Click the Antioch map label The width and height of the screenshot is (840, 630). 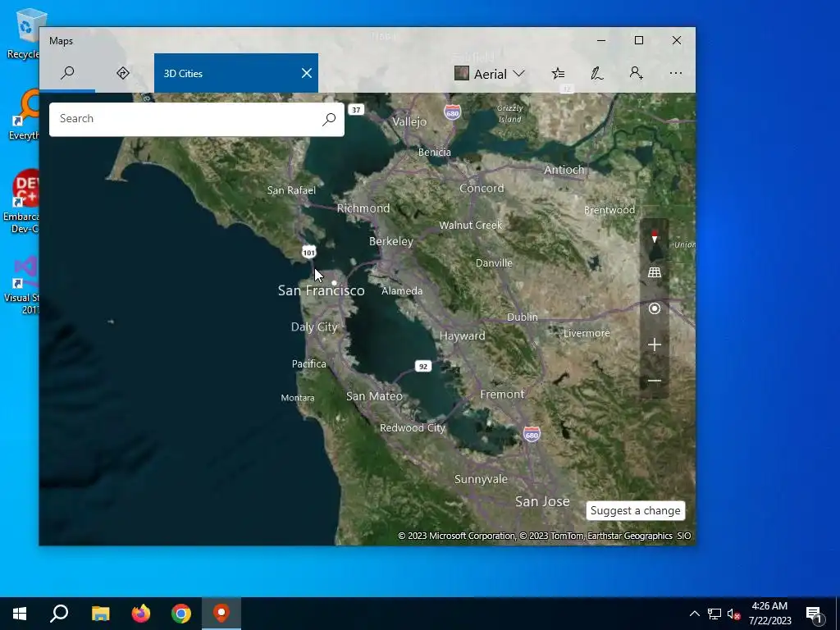tap(564, 170)
